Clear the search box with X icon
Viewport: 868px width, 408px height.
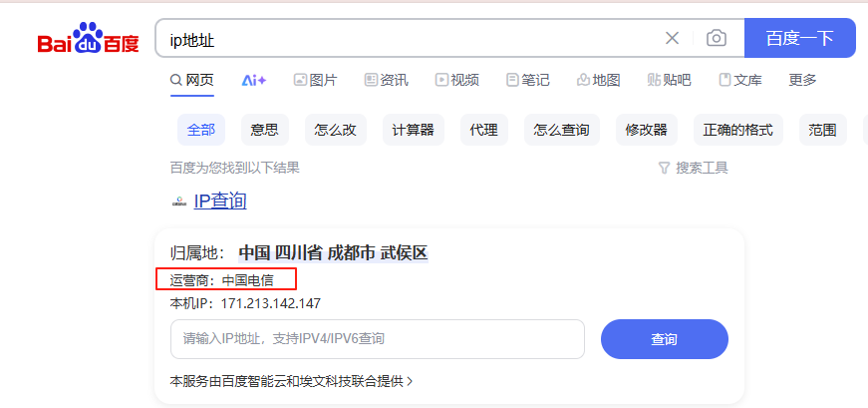[x=672, y=38]
